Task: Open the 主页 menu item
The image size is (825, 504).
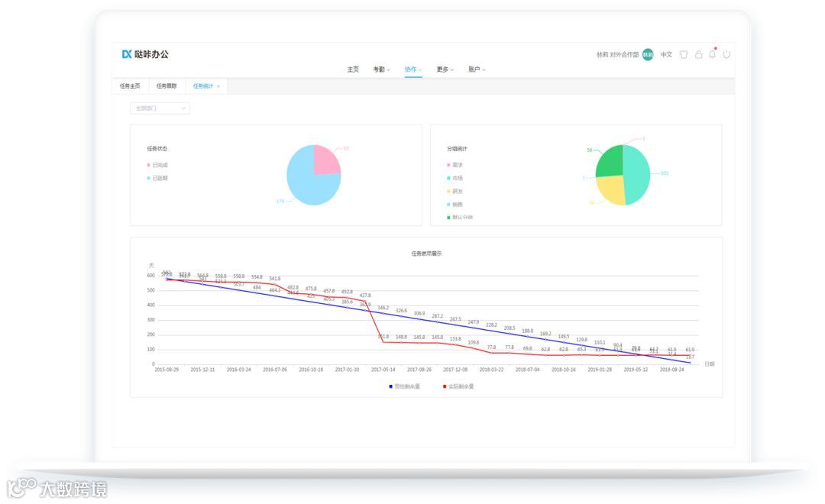Action: pyautogui.click(x=353, y=69)
